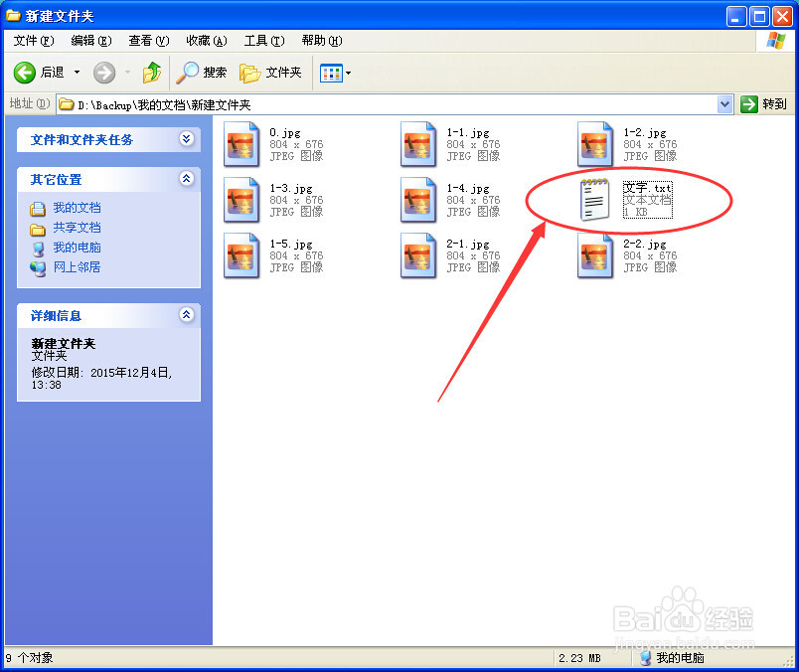Click the 1-3.jpg file name
The width and height of the screenshot is (799, 672).
point(291,189)
